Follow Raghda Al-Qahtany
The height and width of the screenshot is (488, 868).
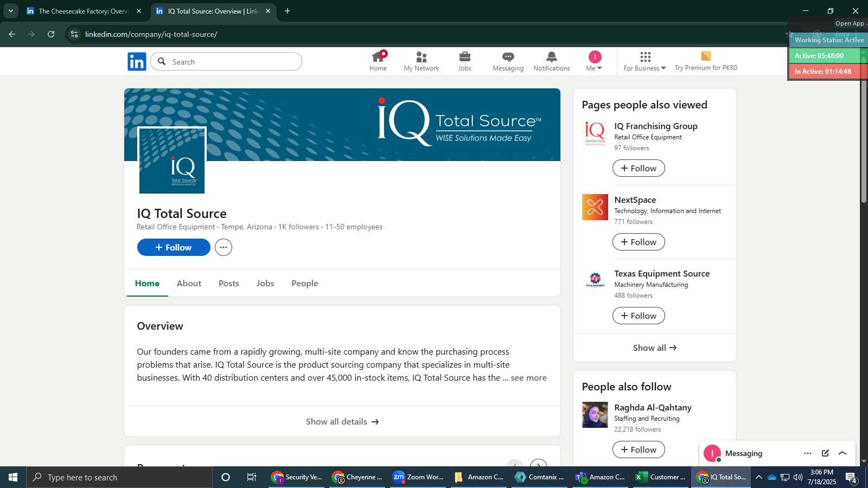pos(639,450)
